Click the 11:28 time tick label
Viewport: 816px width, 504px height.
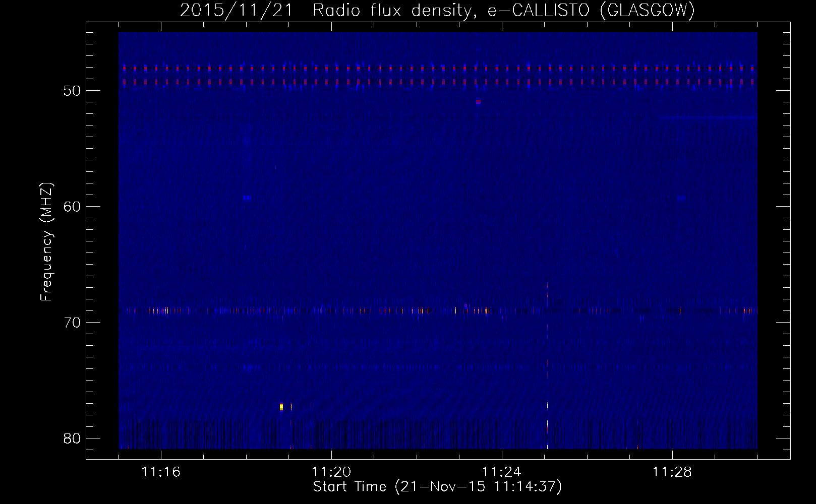[672, 472]
